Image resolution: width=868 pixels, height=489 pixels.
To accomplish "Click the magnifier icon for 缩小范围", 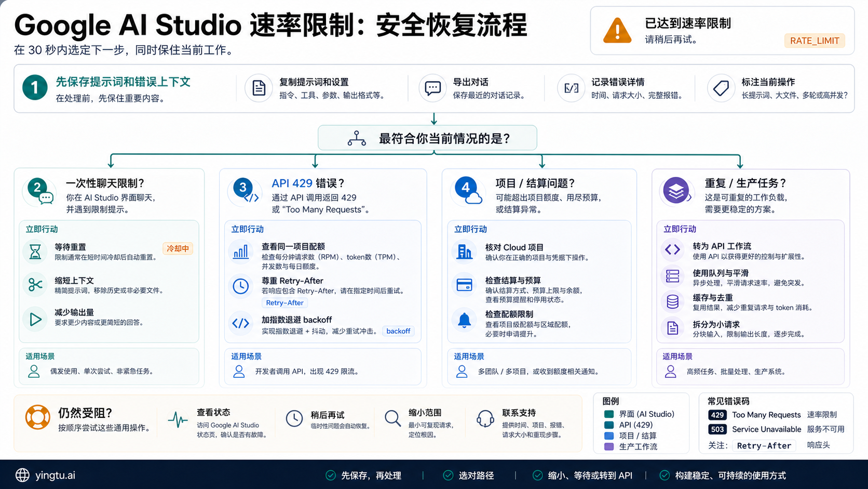I will pos(392,418).
